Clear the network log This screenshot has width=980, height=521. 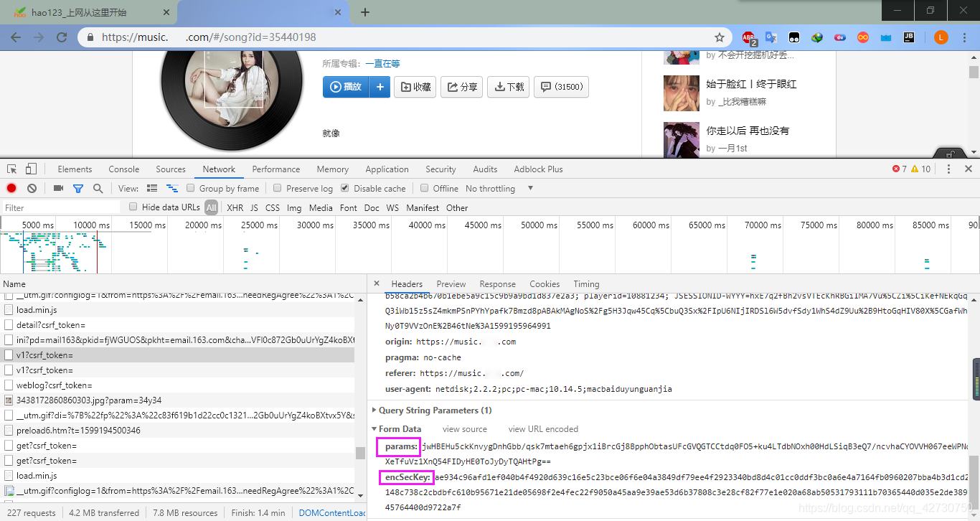pyautogui.click(x=32, y=188)
